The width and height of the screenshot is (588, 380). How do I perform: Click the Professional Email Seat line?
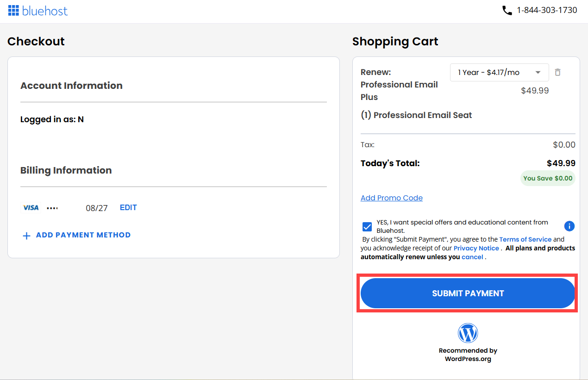coord(416,115)
